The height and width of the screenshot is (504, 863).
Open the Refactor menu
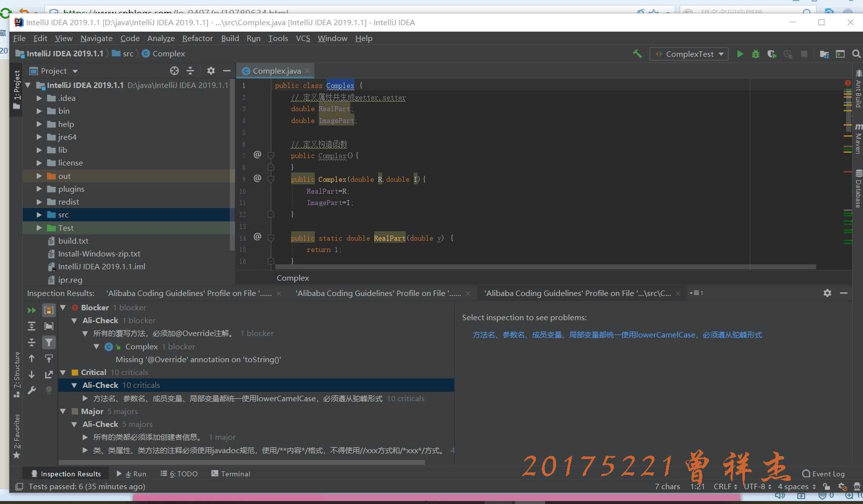(197, 38)
